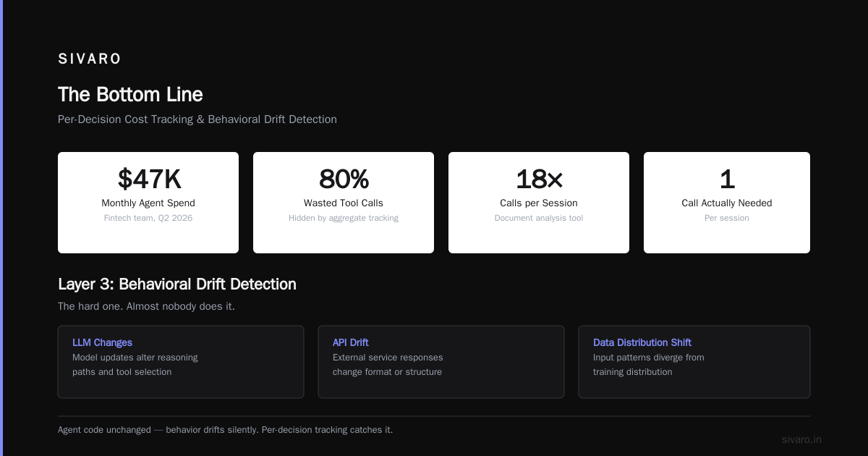Click The Bottom Line title
Image resolution: width=868 pixels, height=456 pixels.
click(130, 95)
